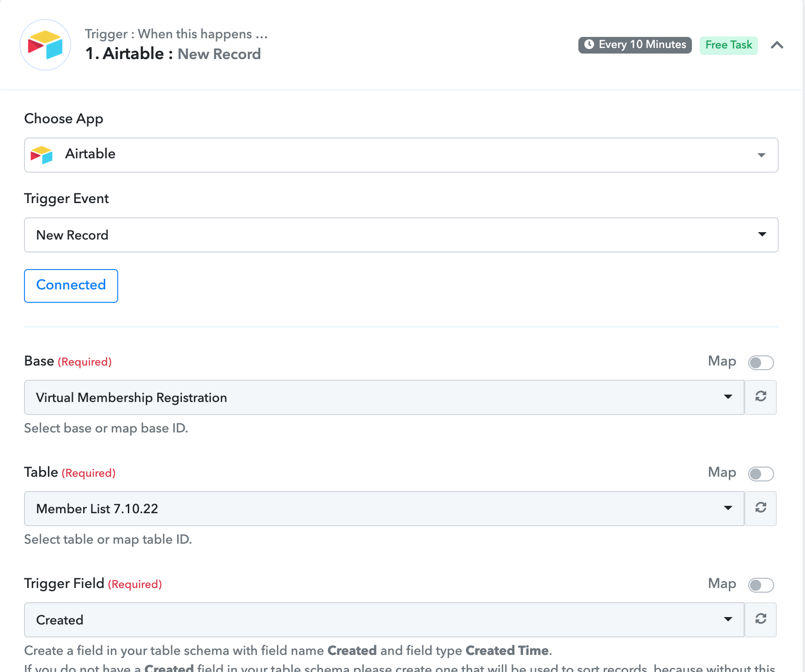Click the Every 10 Minutes badge
The image size is (805, 672).
[x=635, y=45]
